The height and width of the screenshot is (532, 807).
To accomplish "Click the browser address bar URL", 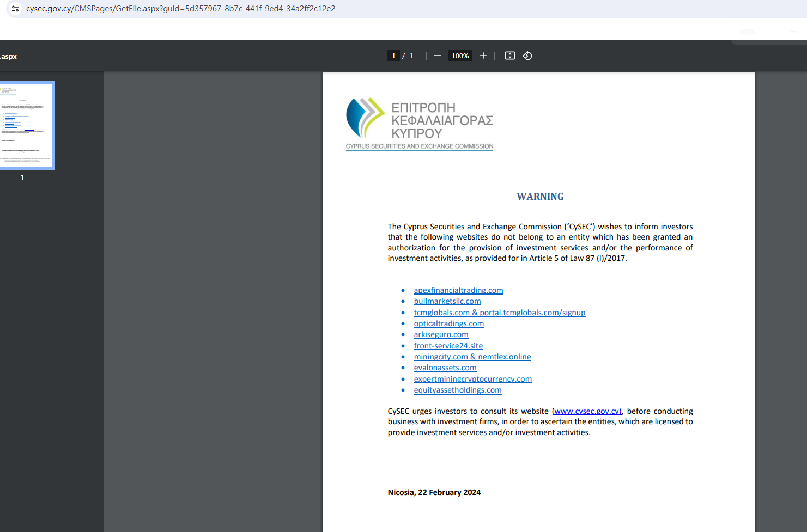I will click(x=181, y=9).
